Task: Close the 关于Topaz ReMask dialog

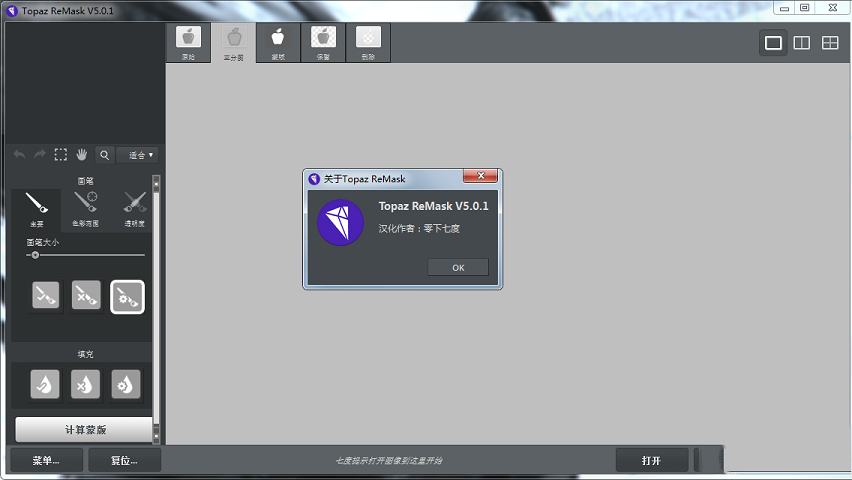Action: pos(480,176)
